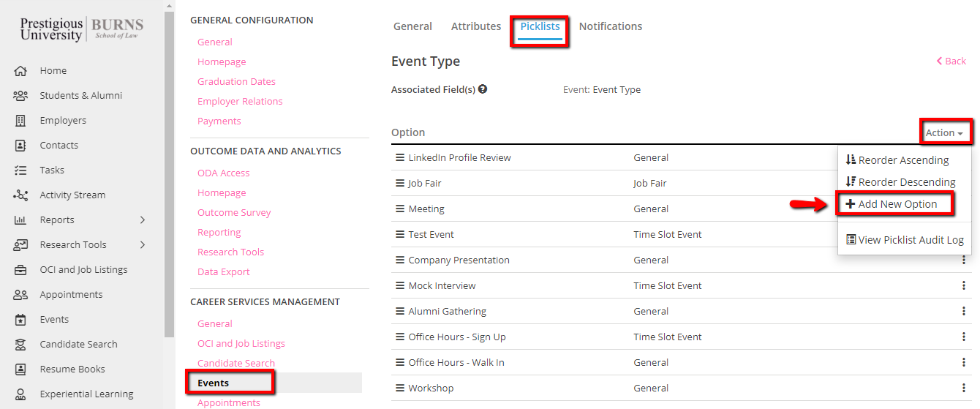
Task: Choose Add New Option from menu
Action: (897, 204)
